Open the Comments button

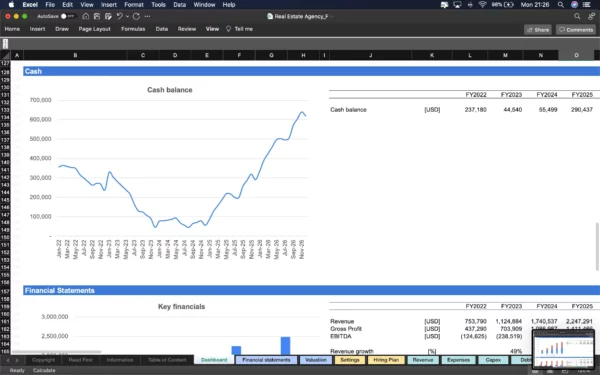tap(576, 29)
